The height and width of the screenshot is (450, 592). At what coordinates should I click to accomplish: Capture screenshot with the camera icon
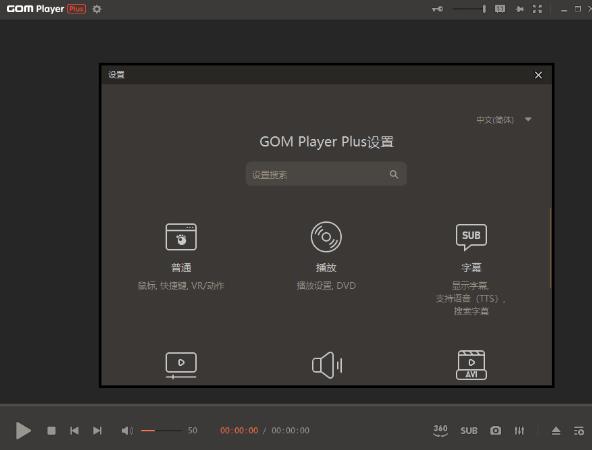click(495, 430)
